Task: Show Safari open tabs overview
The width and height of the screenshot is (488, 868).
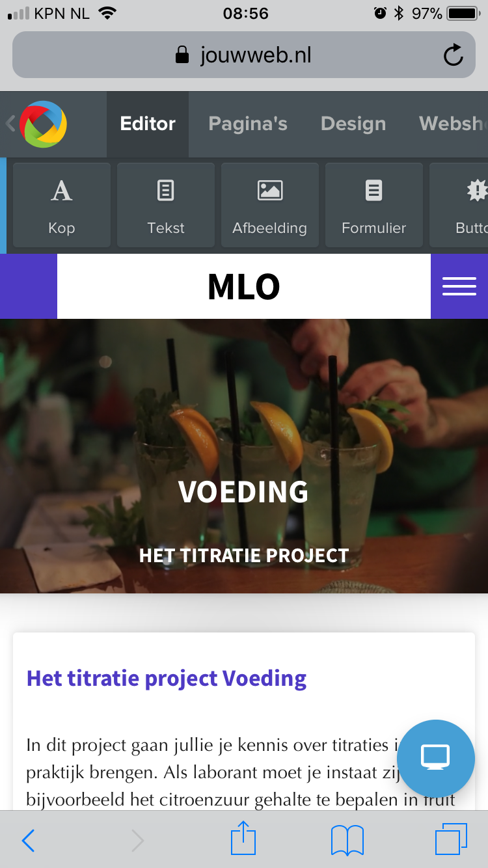Action: (451, 839)
